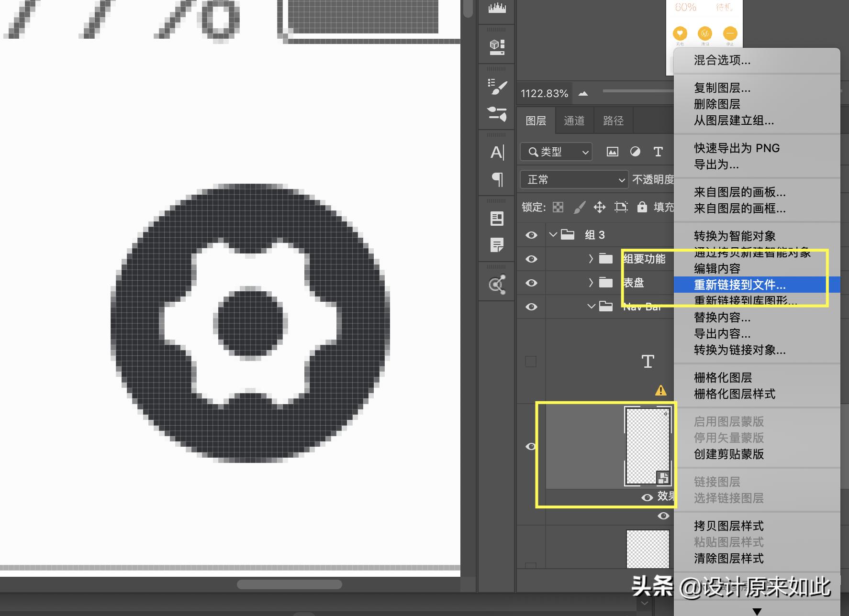This screenshot has height=616, width=849.
Task: Click the smart object badge on layer thumbnail
Action: point(663,477)
